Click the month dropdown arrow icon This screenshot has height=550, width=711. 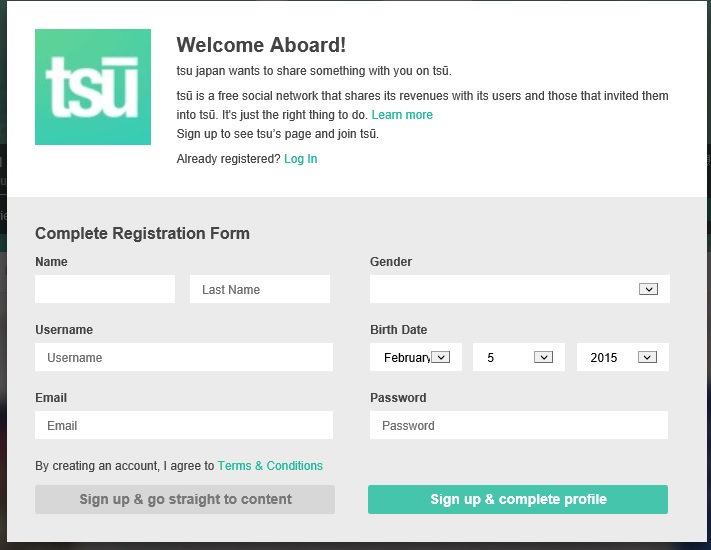[441, 357]
